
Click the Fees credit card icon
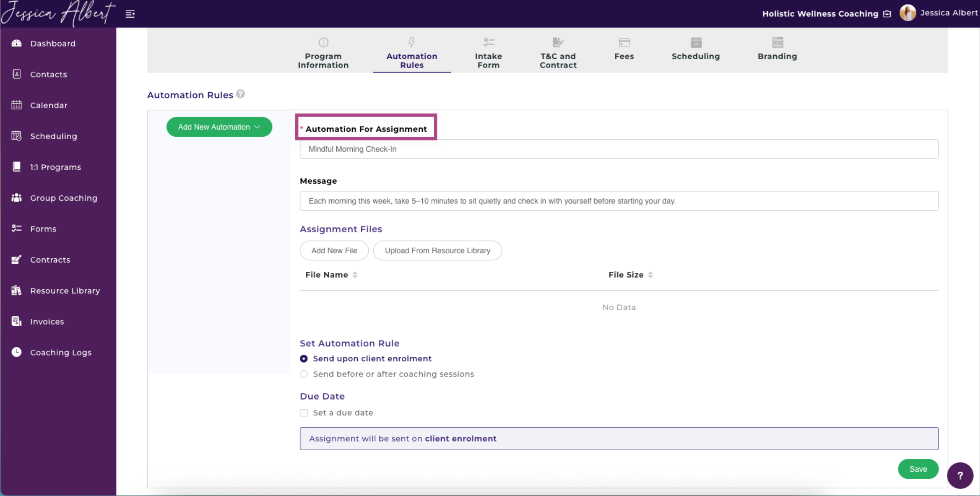(x=624, y=42)
